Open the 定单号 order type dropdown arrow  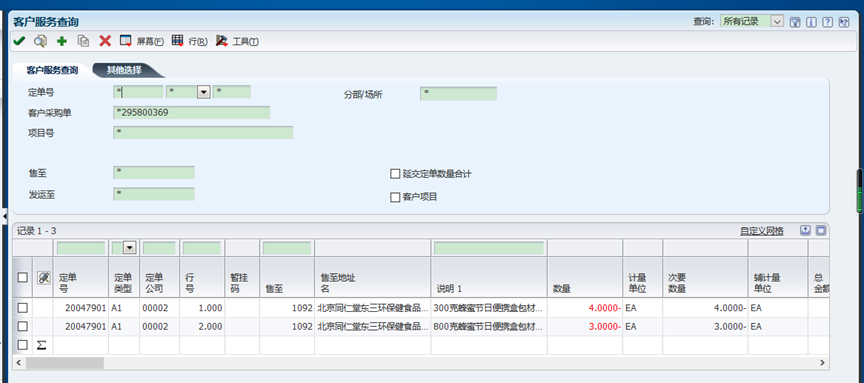click(204, 92)
